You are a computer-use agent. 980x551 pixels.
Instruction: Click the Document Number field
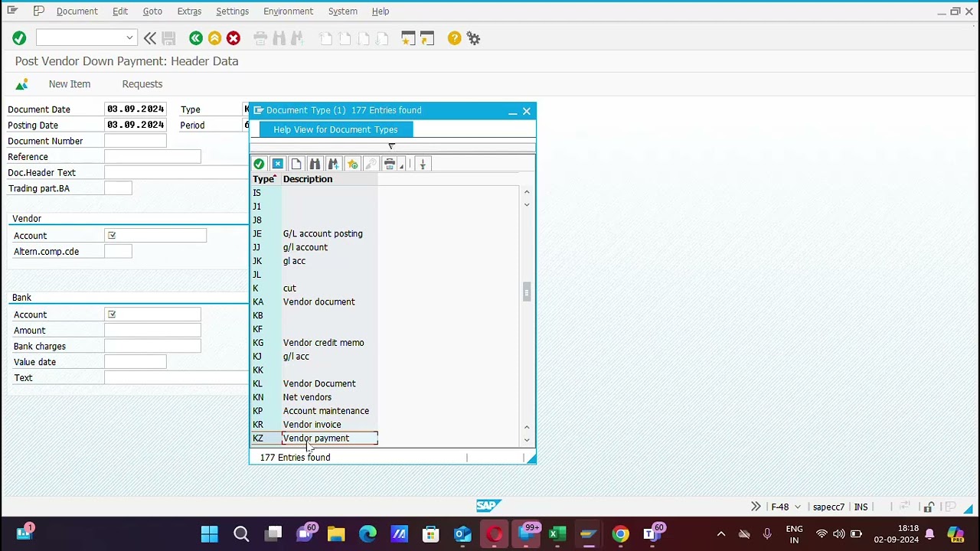point(135,141)
